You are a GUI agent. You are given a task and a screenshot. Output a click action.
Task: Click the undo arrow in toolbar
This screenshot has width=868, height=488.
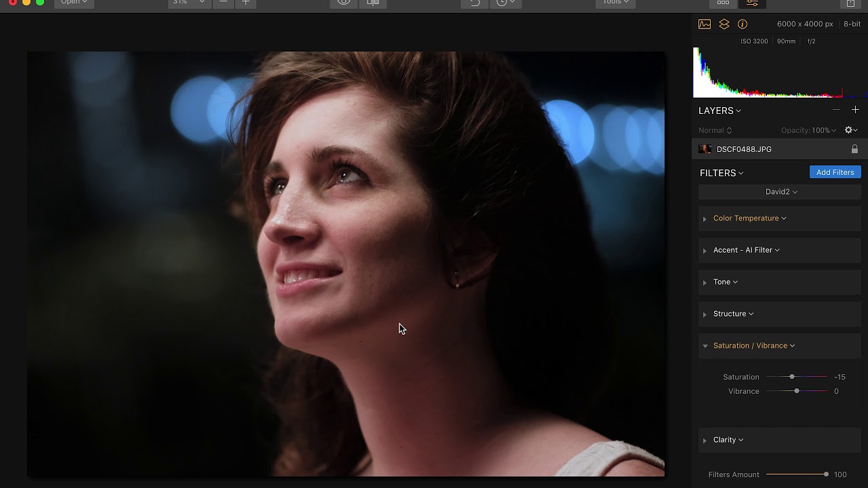[x=475, y=3]
